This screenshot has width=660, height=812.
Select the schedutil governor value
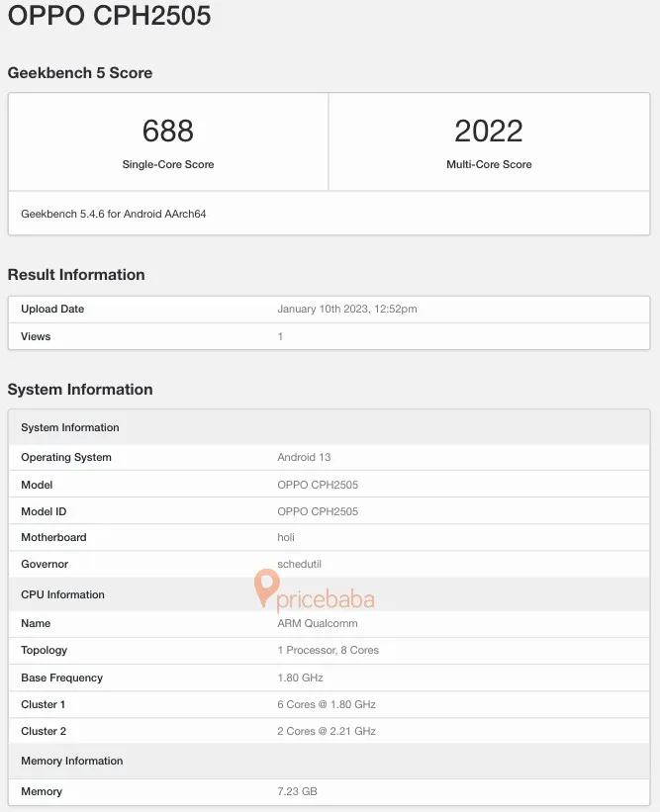point(300,564)
